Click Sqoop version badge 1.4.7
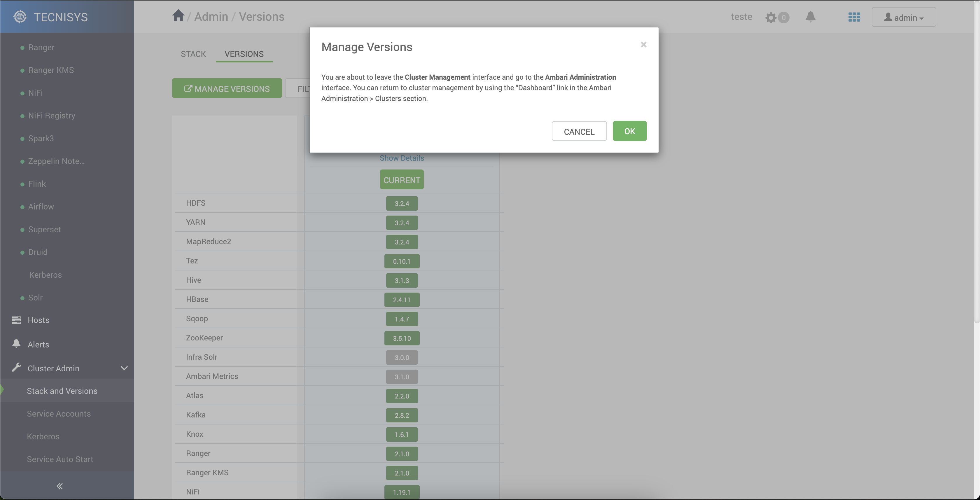This screenshot has height=500, width=980. point(402,319)
